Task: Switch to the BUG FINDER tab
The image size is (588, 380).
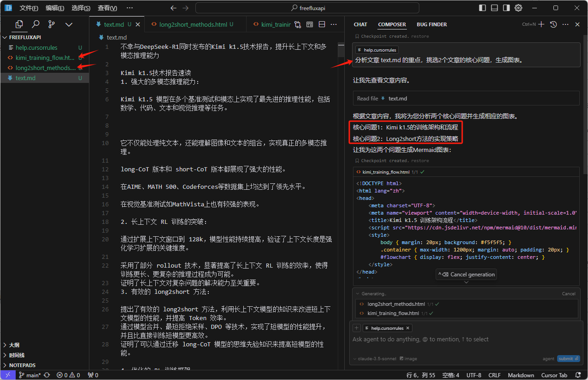Action: pos(431,24)
